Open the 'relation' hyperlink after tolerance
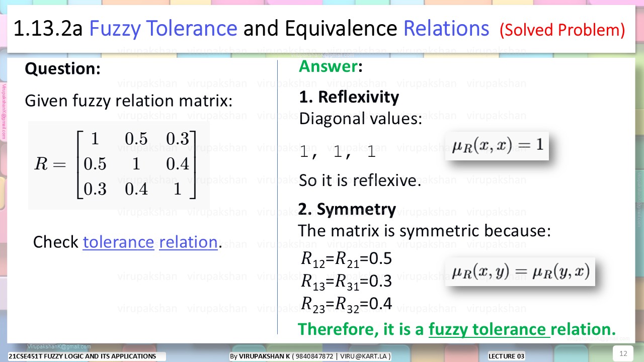The width and height of the screenshot is (644, 362). click(x=188, y=242)
